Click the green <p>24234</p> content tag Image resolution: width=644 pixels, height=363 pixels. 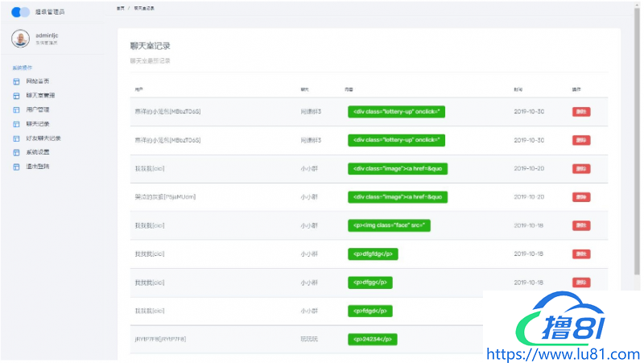(373, 340)
